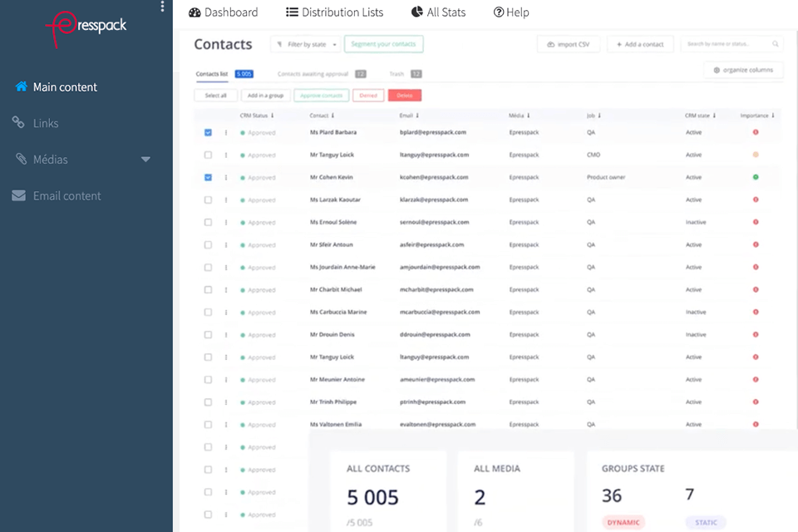Sort by the Contact column arrow

[x=332, y=116]
